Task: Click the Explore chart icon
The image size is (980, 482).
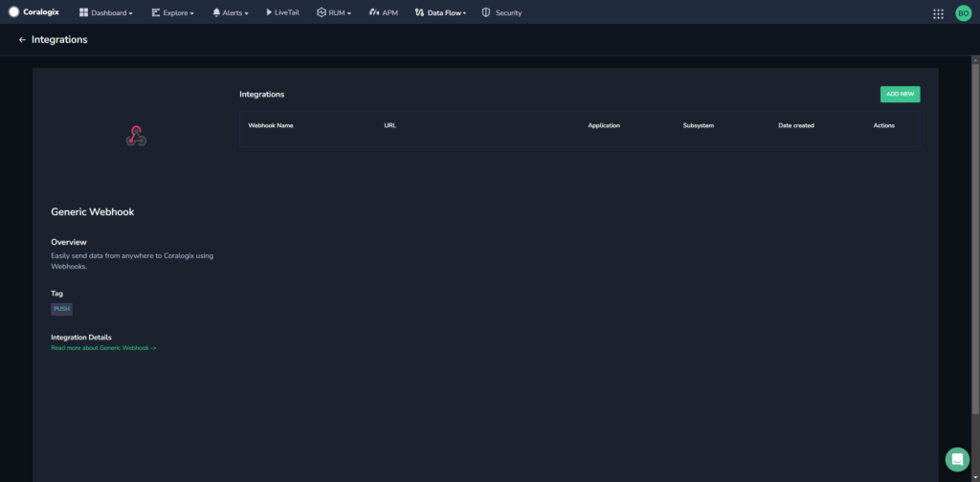Action: (x=156, y=12)
